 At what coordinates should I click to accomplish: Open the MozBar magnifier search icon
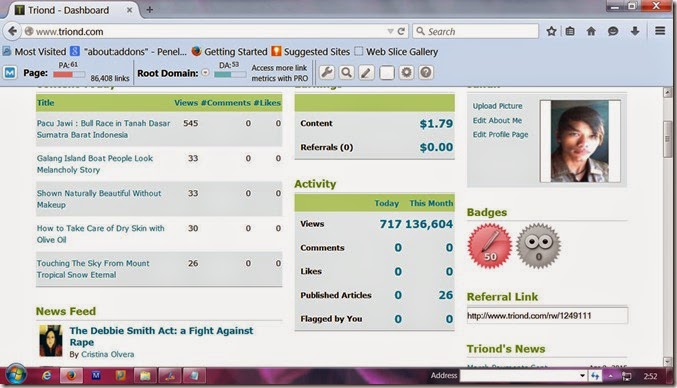[x=346, y=73]
